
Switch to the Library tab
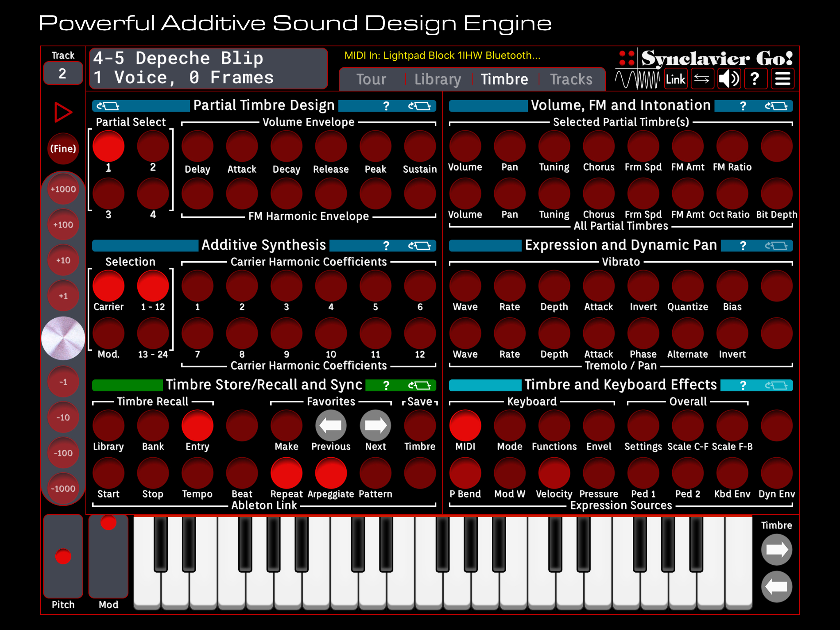tap(437, 79)
